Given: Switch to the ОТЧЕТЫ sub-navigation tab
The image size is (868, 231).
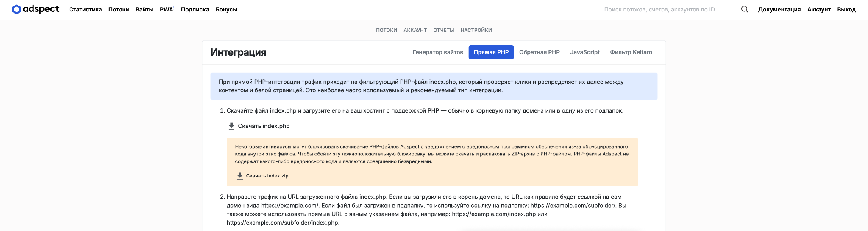Looking at the screenshot, I should [444, 30].
